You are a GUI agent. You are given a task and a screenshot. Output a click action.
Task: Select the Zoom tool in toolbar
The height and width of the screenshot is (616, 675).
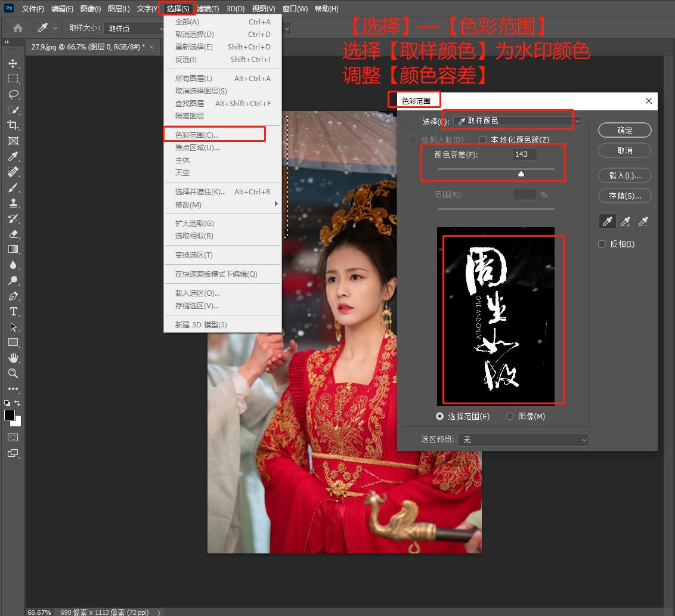(x=13, y=373)
